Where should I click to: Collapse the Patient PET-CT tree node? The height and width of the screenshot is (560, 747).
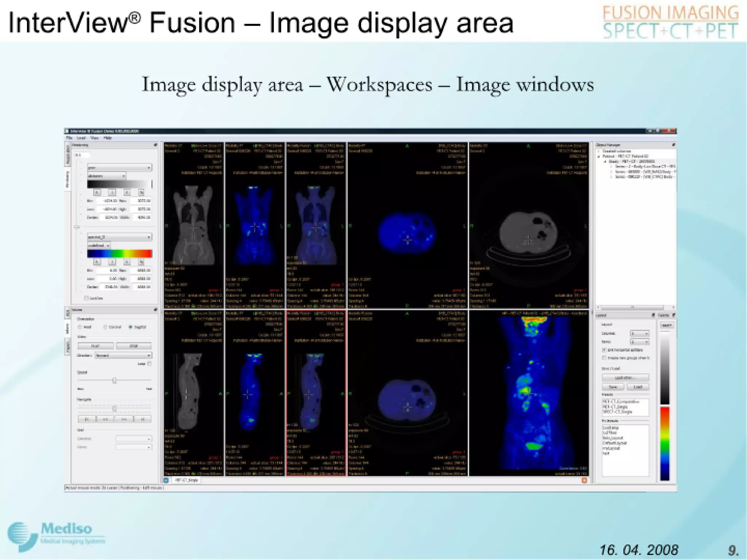[599, 156]
